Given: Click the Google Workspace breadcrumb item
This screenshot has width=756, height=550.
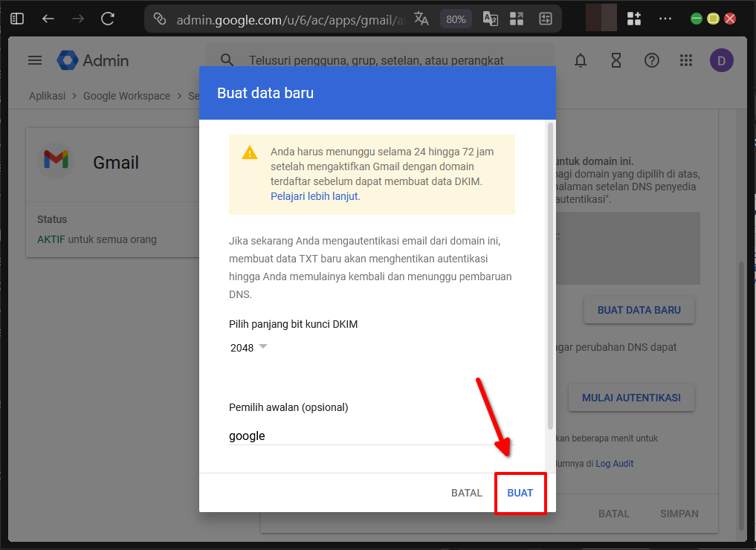Looking at the screenshot, I should [126, 95].
